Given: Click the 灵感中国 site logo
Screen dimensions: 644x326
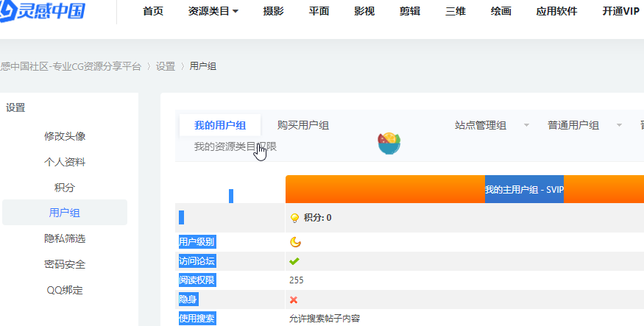Looking at the screenshot, I should [42, 11].
